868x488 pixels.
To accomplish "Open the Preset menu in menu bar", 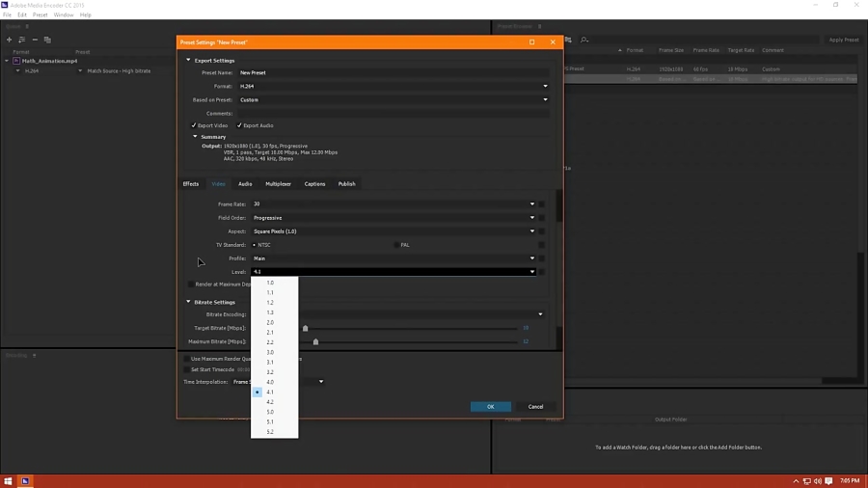I will point(40,14).
